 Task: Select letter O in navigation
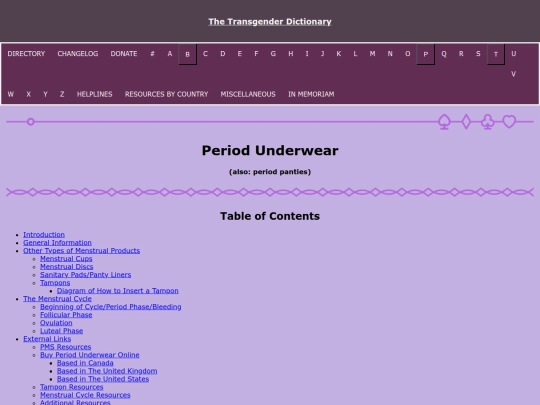point(407,54)
